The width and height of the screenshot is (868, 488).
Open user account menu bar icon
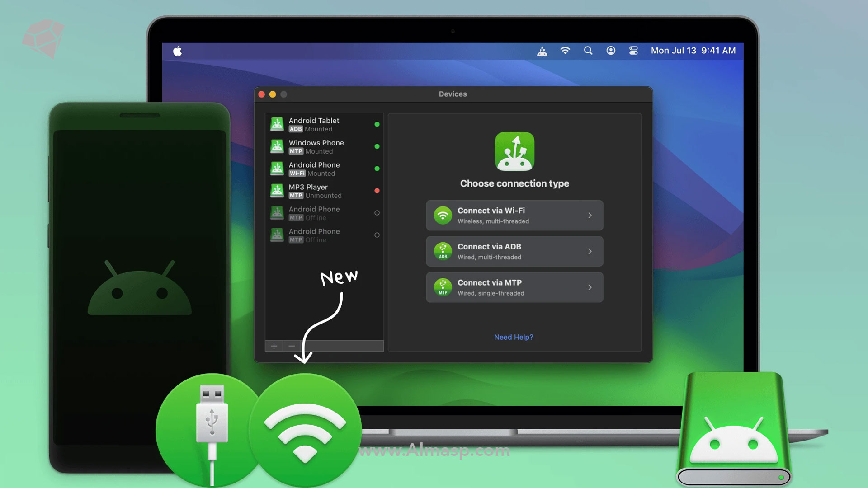click(611, 51)
